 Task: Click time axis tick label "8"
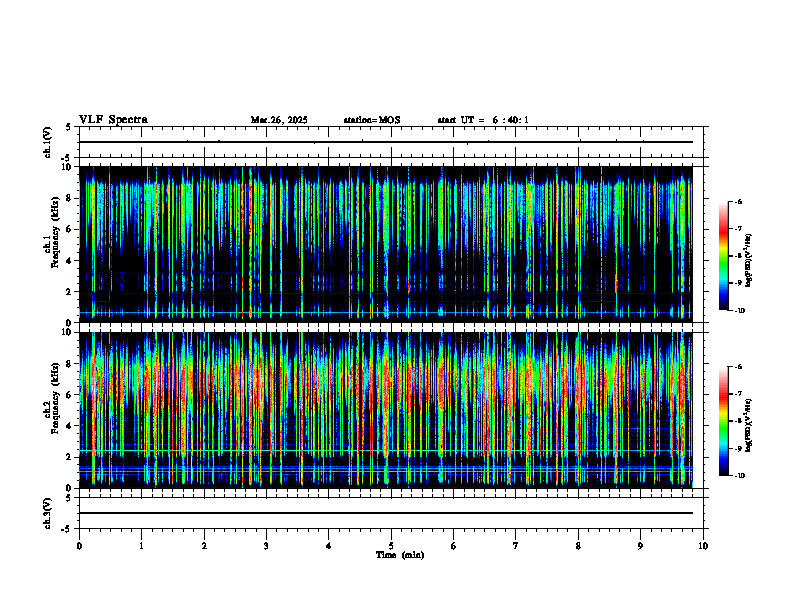coord(578,546)
